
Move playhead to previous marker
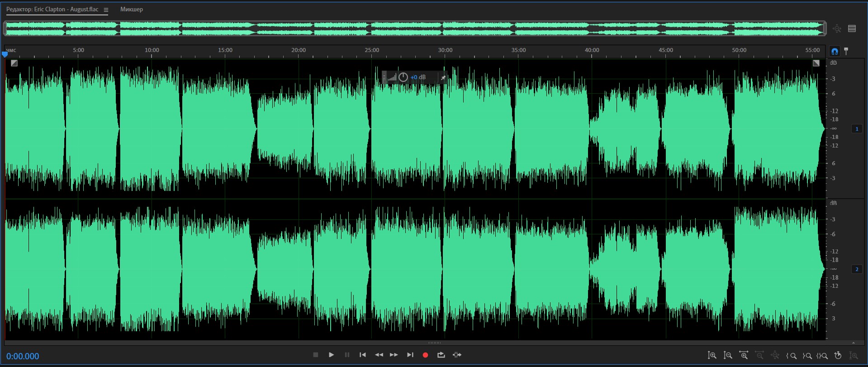pyautogui.click(x=363, y=355)
